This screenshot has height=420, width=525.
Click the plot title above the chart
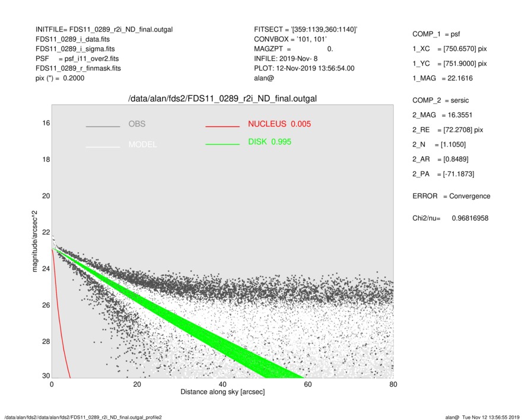click(x=222, y=99)
